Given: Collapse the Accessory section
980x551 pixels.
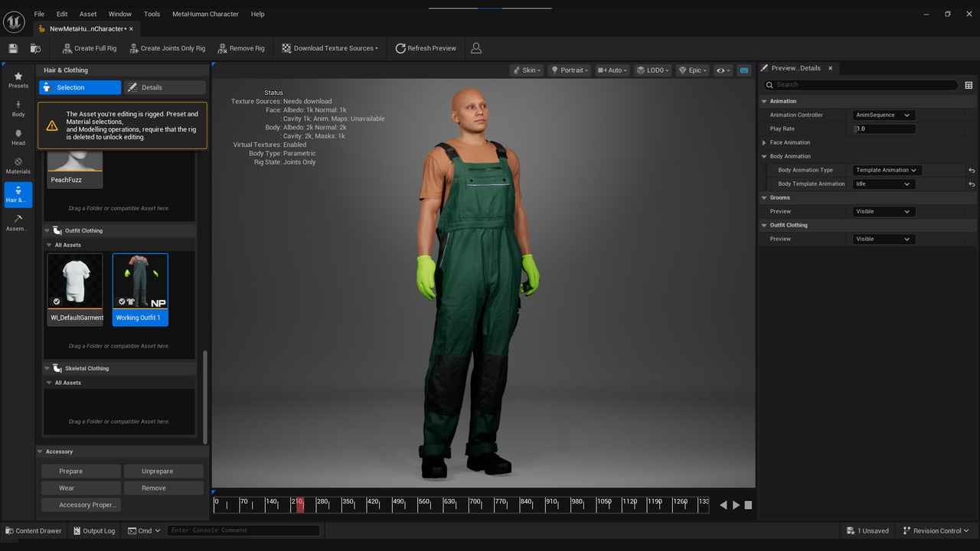Looking at the screenshot, I should pyautogui.click(x=41, y=452).
